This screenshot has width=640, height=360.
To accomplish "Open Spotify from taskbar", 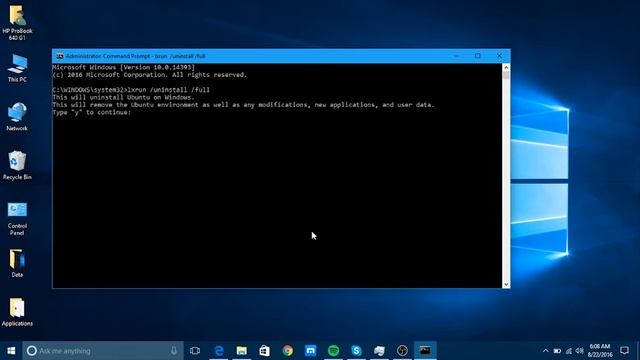I will [x=333, y=351].
